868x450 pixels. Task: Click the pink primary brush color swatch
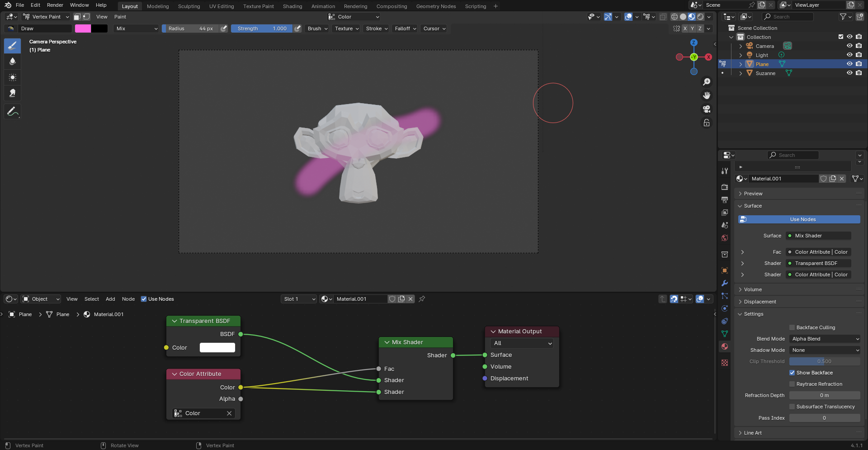point(83,28)
